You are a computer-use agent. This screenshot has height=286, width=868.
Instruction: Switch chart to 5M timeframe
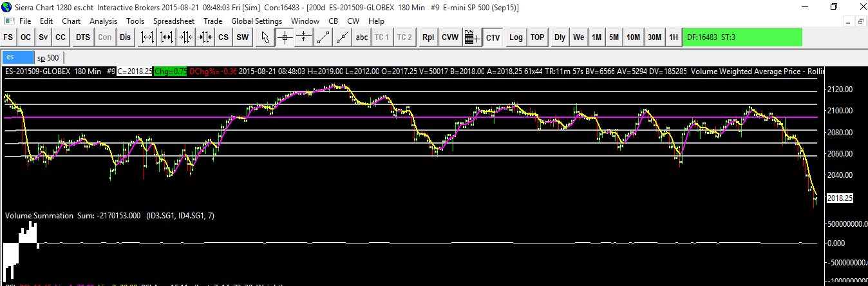pos(614,37)
